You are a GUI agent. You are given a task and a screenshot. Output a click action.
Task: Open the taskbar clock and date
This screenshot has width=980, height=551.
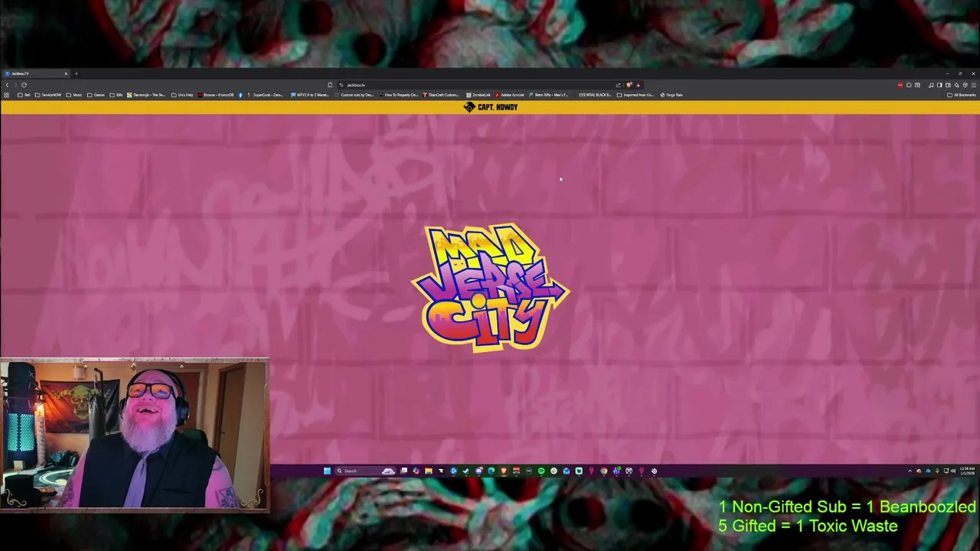pos(967,471)
